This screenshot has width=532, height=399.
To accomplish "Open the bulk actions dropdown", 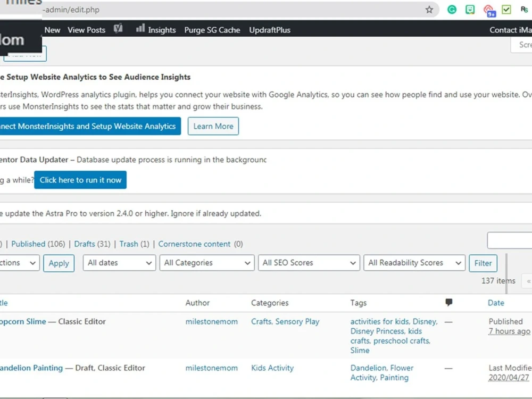I will tap(19, 263).
